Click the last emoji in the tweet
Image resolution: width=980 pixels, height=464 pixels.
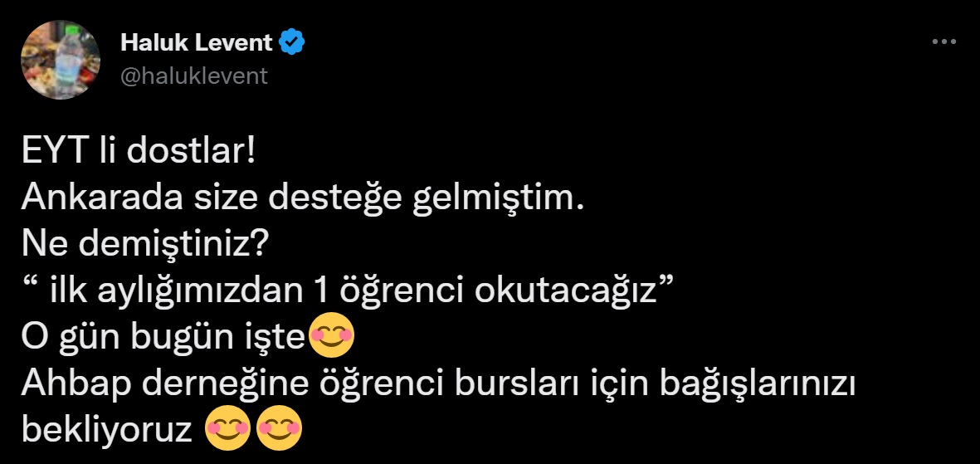click(280, 428)
